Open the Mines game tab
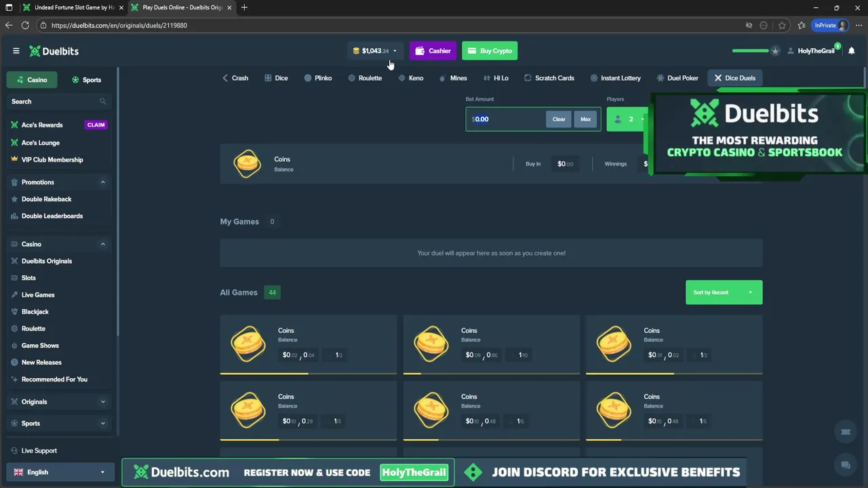The image size is (868, 488). tap(453, 78)
